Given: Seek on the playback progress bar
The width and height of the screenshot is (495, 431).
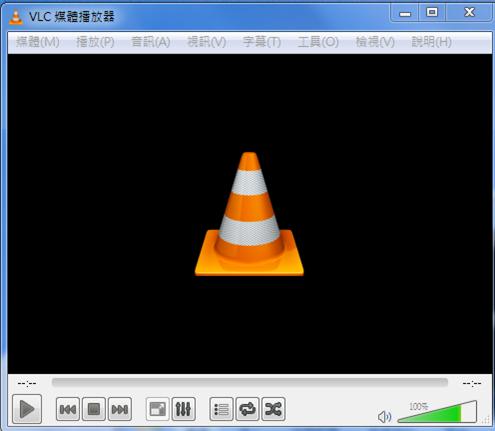Looking at the screenshot, I should (250, 382).
